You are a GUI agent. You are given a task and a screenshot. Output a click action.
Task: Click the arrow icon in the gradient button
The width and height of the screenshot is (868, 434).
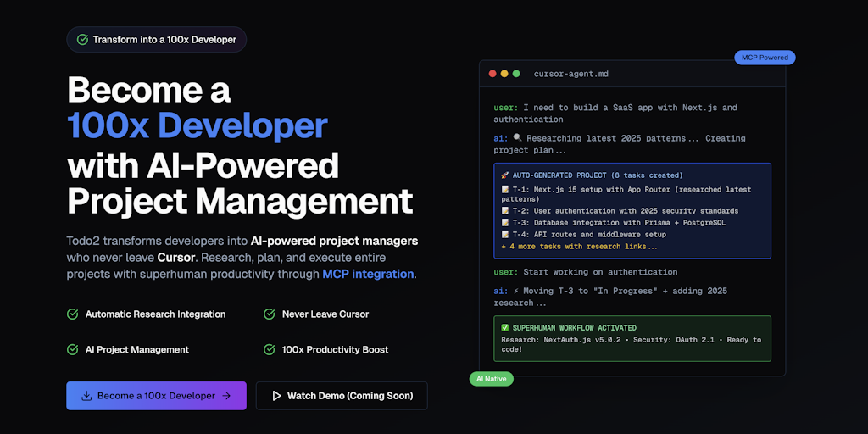(x=225, y=396)
